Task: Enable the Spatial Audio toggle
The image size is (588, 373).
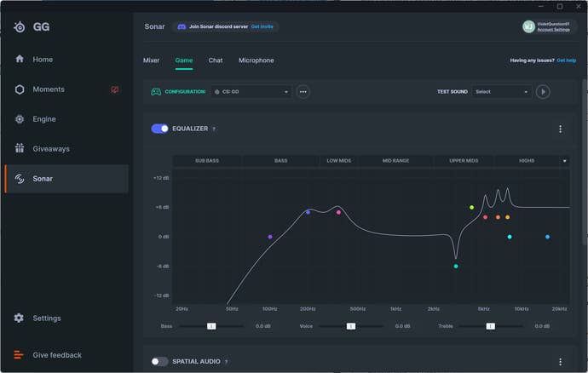Action: click(159, 361)
